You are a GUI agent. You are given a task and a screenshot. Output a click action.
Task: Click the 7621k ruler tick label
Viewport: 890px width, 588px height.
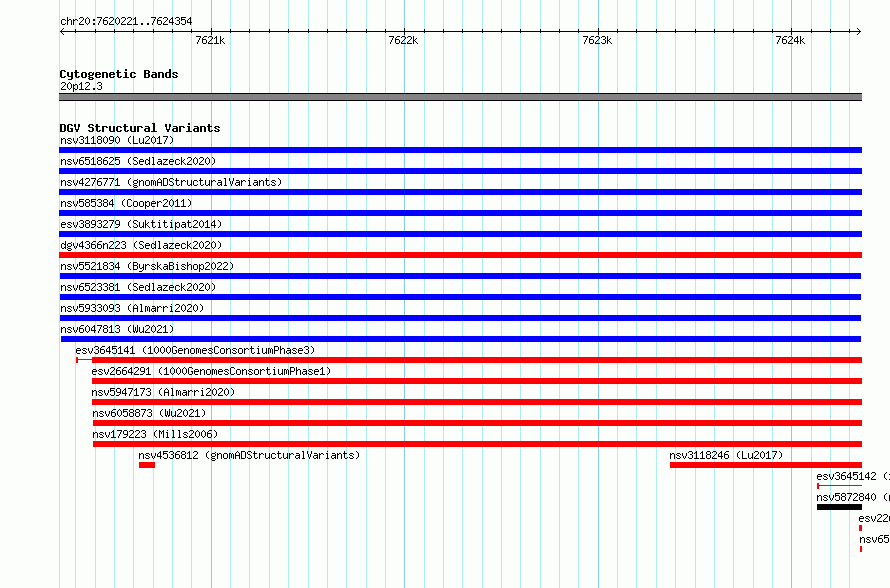click(210, 40)
